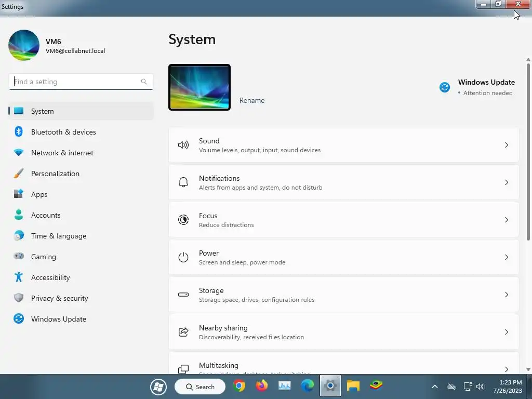Click the volume icon in system tray
Image resolution: width=532 pixels, height=399 pixels.
pos(480,387)
